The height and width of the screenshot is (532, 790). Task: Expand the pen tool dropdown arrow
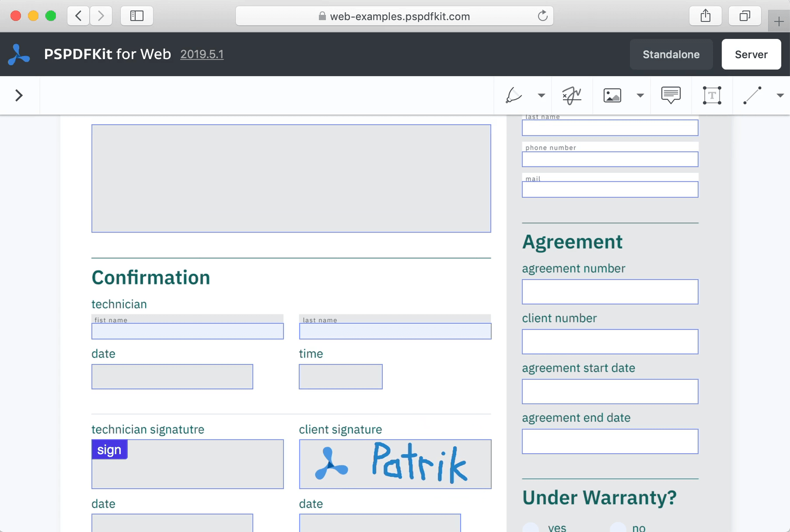(541, 96)
